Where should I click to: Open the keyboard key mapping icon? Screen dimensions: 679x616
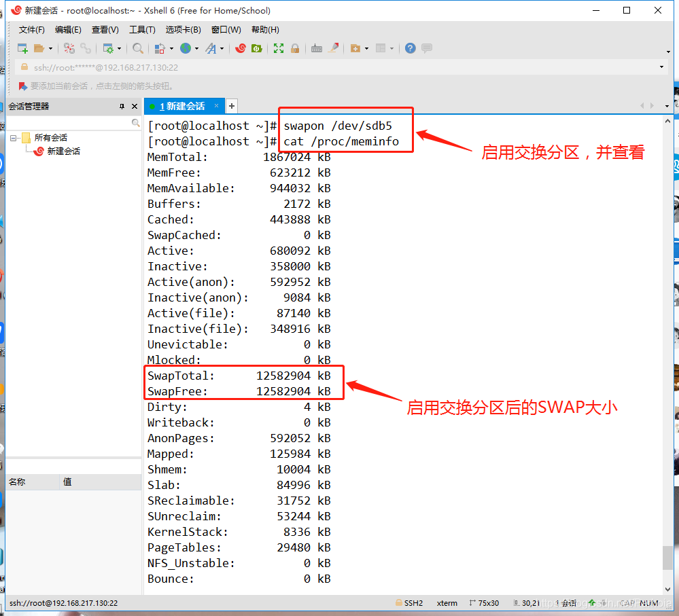317,48
